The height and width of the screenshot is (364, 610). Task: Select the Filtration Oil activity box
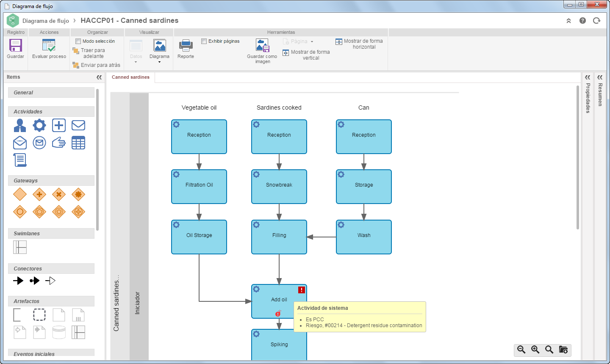click(x=199, y=187)
